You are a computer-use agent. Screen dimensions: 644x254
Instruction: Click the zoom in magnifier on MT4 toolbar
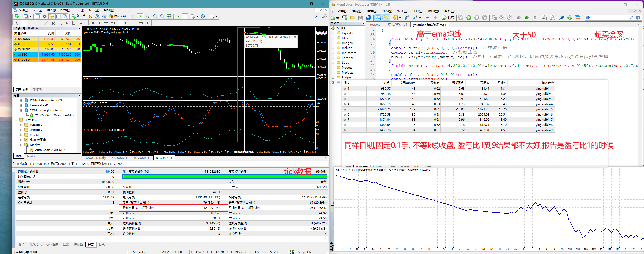[x=155, y=16]
